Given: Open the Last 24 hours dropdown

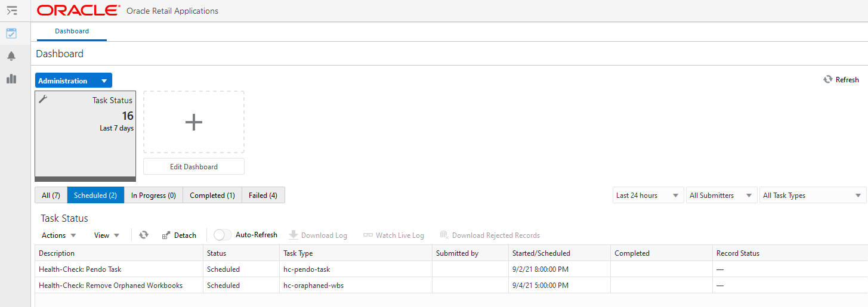Looking at the screenshot, I should tap(648, 195).
